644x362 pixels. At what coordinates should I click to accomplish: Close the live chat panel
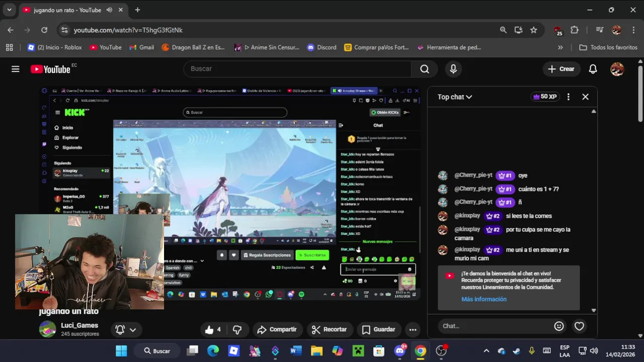(x=585, y=97)
